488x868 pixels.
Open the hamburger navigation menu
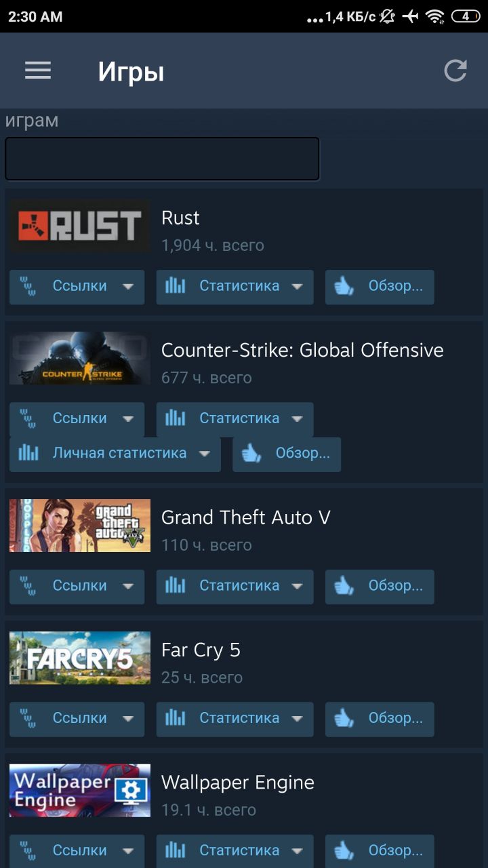point(38,71)
